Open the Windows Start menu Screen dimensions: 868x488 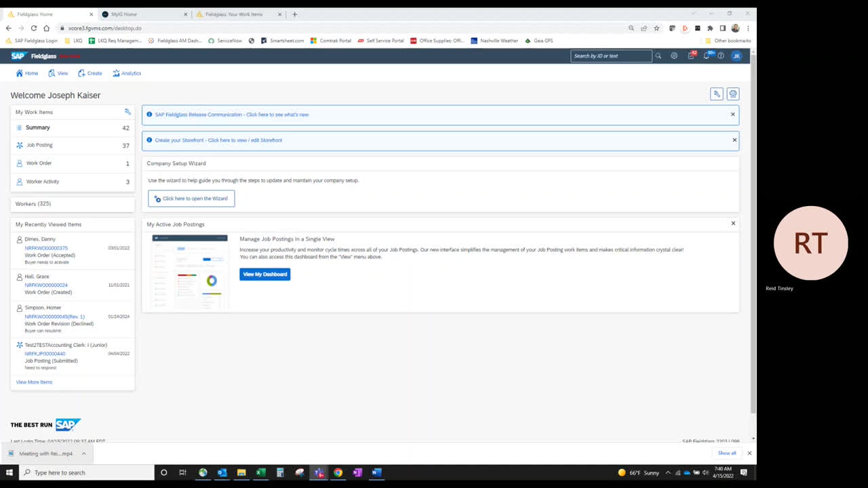tap(9, 472)
